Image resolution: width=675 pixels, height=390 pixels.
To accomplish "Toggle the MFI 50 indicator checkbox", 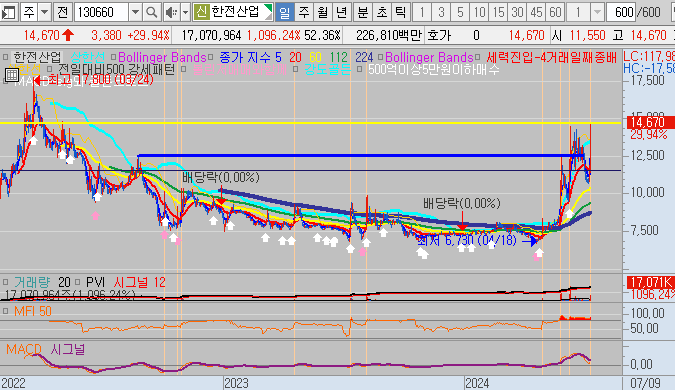I will [6, 311].
